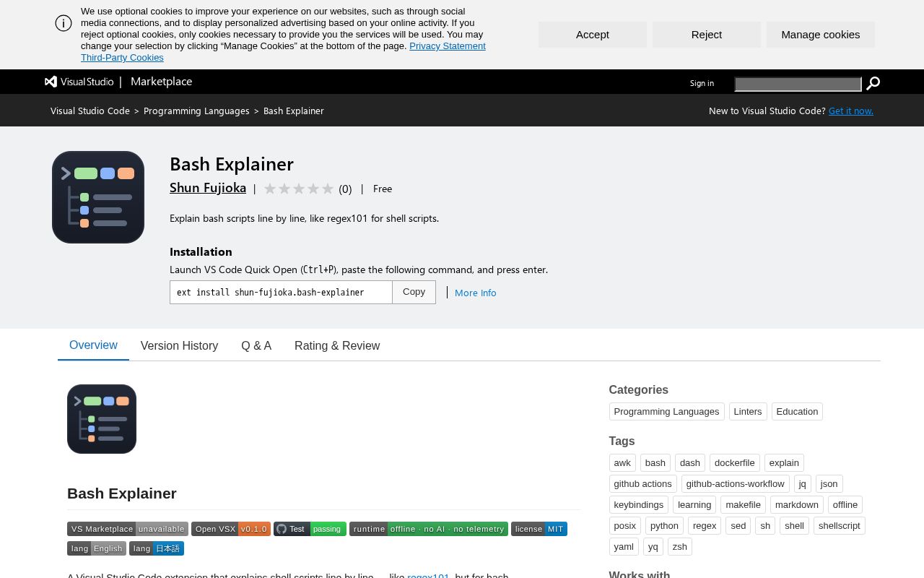924x578 pixels.
Task: Click the cookie banner info icon
Action: coord(64,23)
